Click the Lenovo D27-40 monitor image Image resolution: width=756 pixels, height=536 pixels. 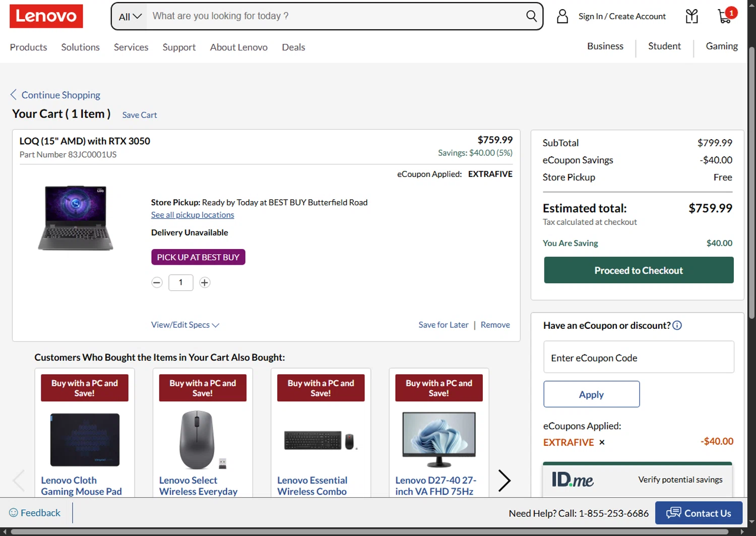(x=439, y=439)
